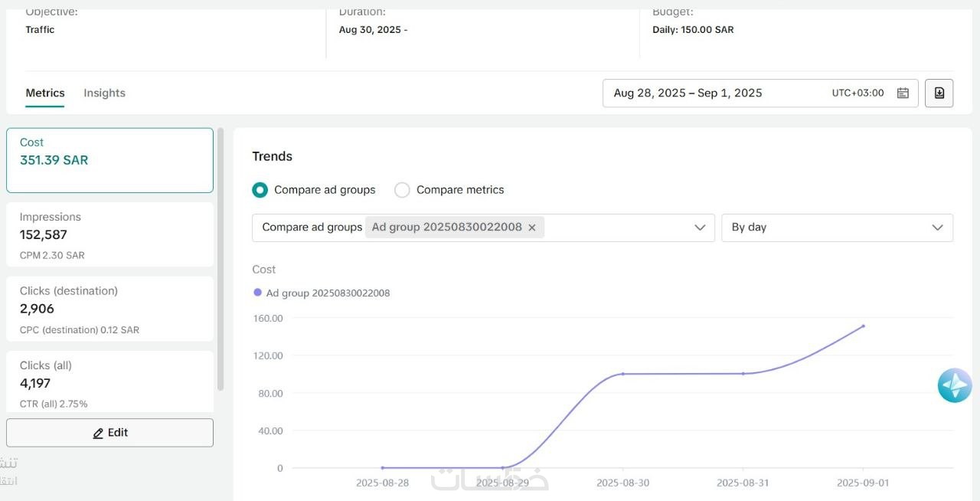Select the Compare metrics radio button

tap(402, 190)
